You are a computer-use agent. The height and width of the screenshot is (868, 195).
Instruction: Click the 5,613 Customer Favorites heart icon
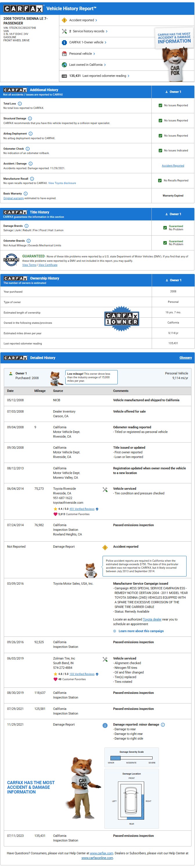point(55,514)
